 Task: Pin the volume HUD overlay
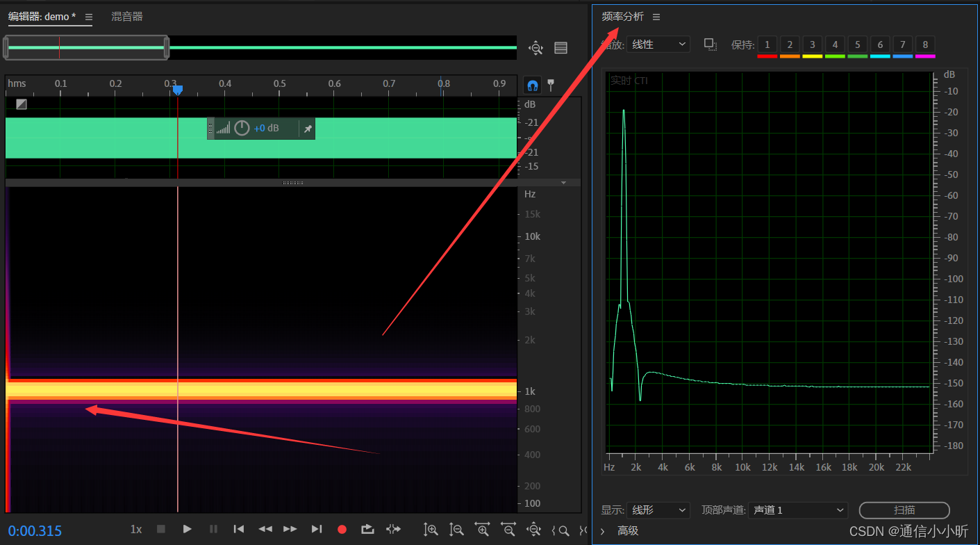tap(308, 129)
